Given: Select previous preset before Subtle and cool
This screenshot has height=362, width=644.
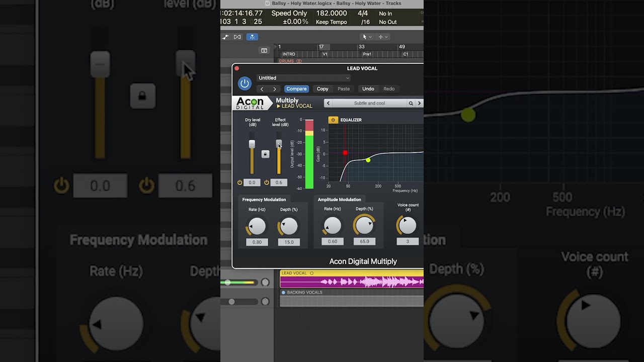Looking at the screenshot, I should click(328, 103).
